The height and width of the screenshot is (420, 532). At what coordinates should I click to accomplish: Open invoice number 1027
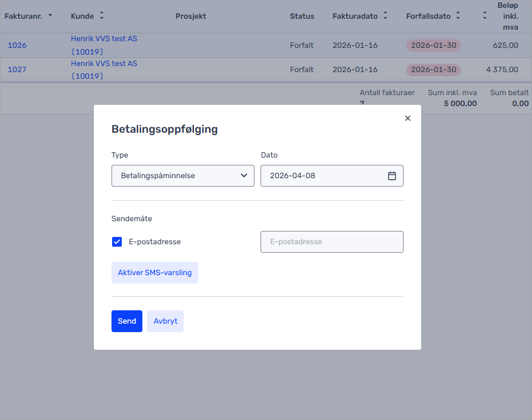tap(17, 70)
